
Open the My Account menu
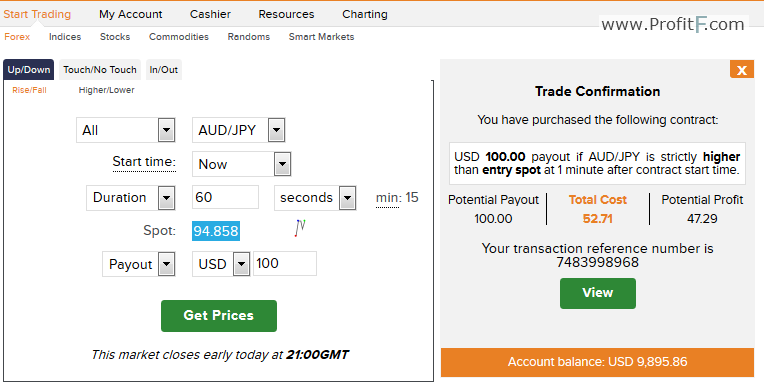pyautogui.click(x=131, y=14)
